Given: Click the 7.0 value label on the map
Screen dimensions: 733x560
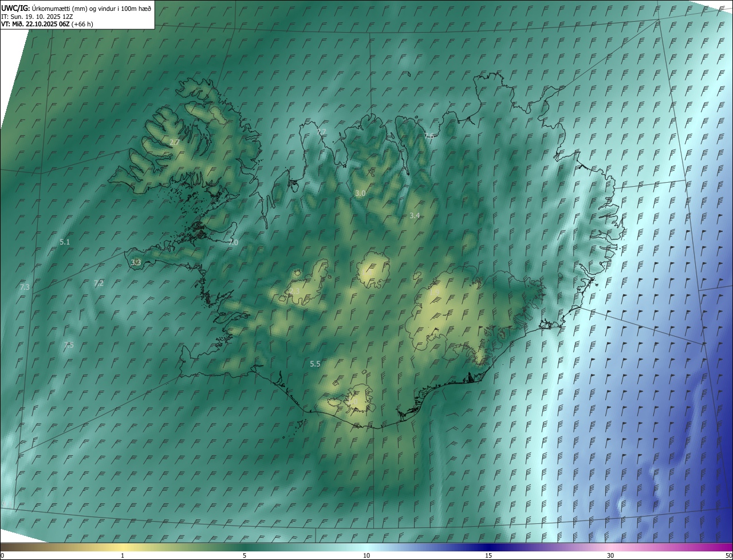Looking at the screenshot, I should [233, 243].
